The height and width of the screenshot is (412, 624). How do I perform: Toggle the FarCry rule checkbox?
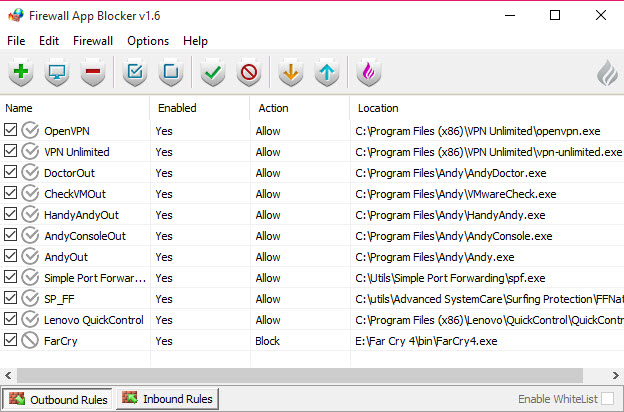point(11,340)
